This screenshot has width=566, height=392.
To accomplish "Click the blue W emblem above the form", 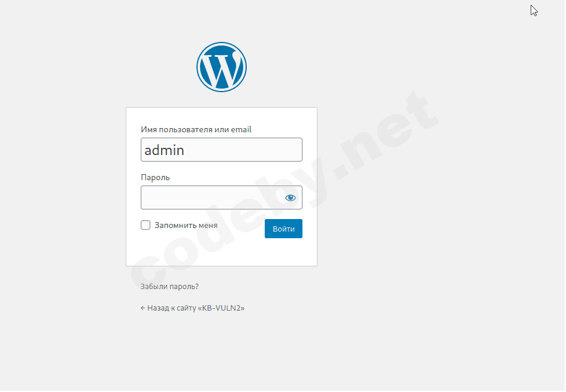I will click(221, 67).
